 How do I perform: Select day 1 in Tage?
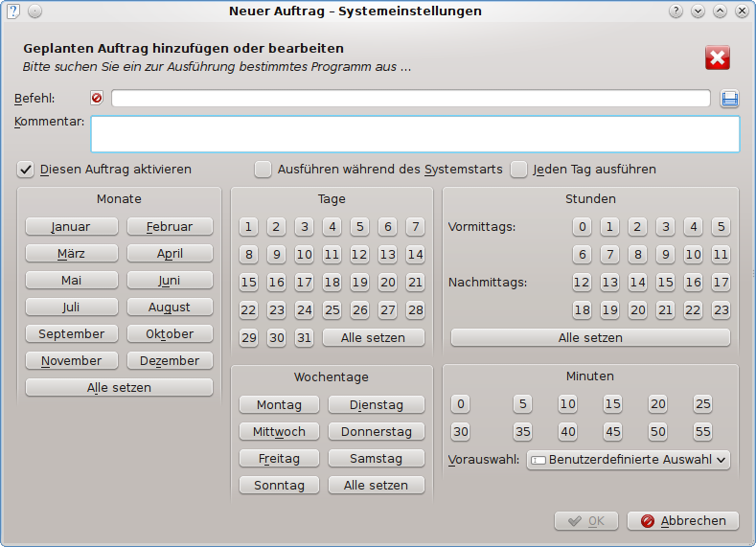pos(248,226)
